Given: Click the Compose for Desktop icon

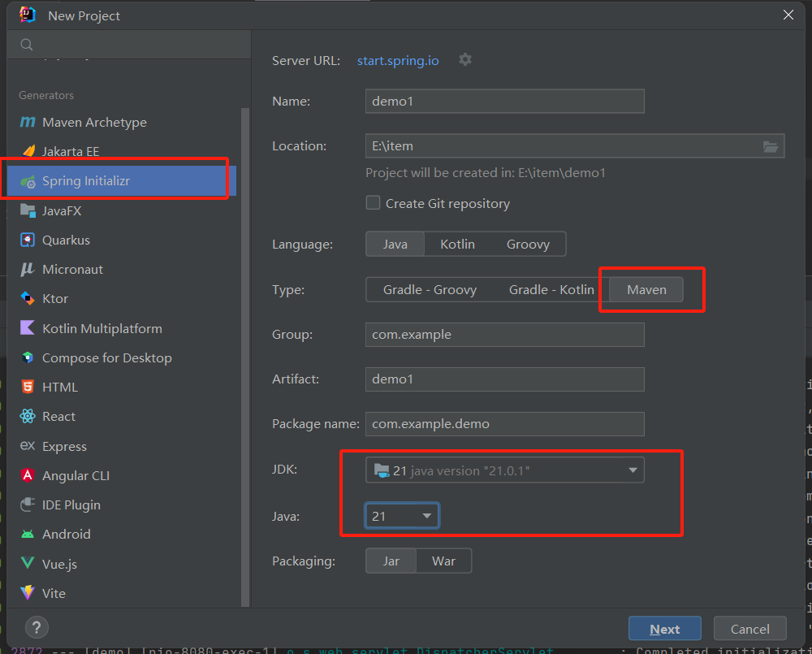Looking at the screenshot, I should tap(28, 357).
